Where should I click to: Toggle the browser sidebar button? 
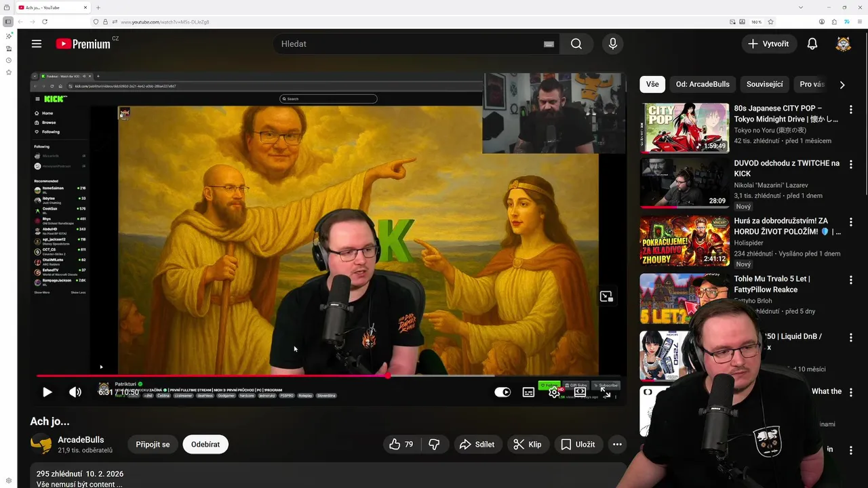8,22
